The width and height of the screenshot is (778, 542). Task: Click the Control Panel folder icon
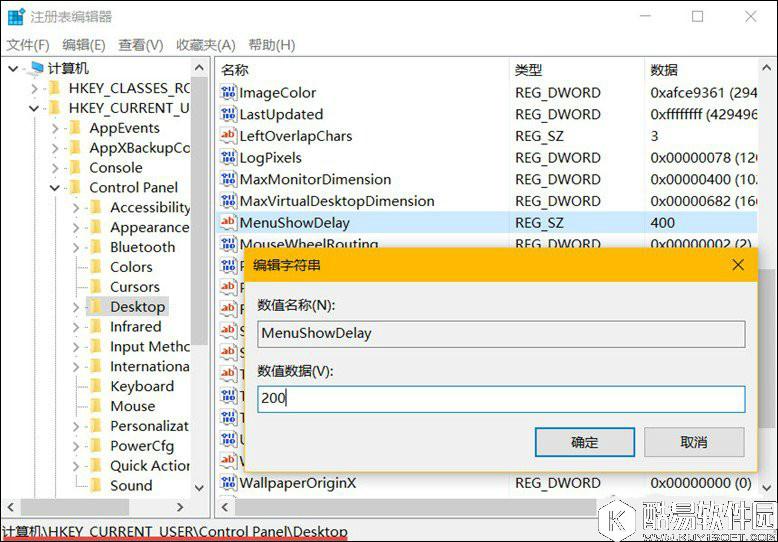coord(75,188)
